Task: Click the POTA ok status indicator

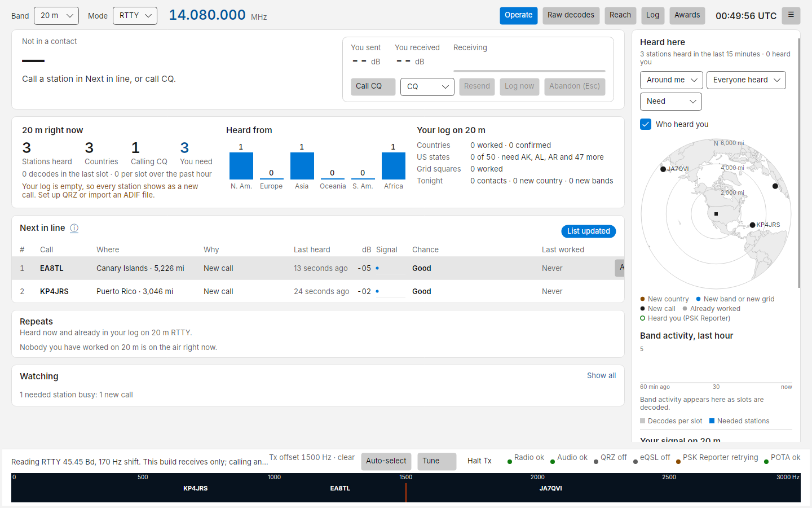Action: pos(782,458)
